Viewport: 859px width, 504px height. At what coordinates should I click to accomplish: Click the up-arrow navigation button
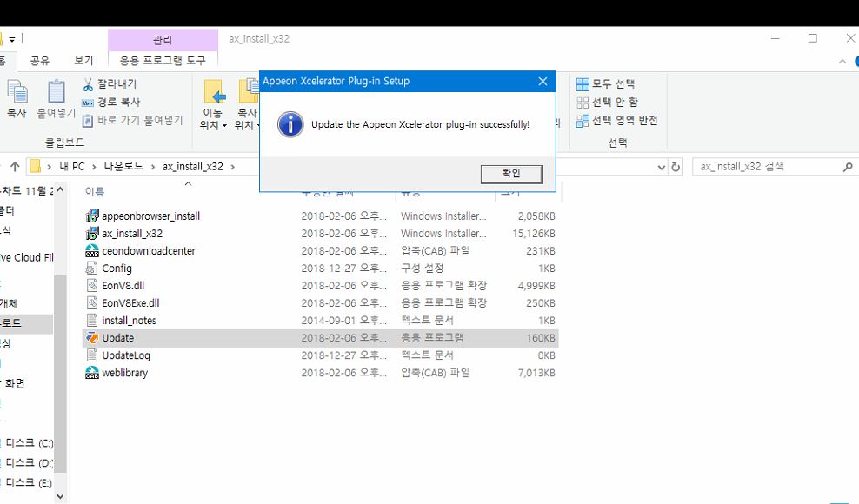point(15,167)
